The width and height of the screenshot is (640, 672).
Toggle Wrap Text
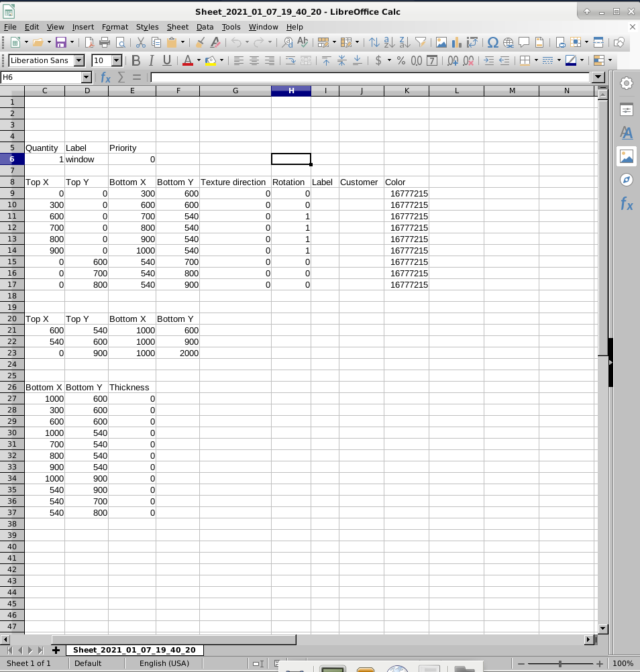click(x=290, y=60)
